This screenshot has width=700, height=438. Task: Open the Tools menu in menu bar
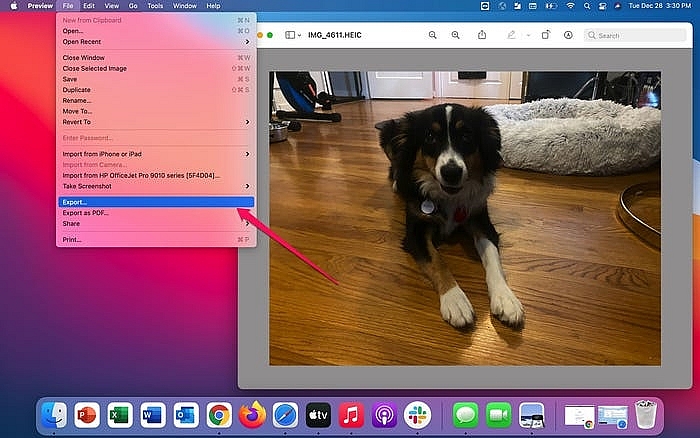155,6
